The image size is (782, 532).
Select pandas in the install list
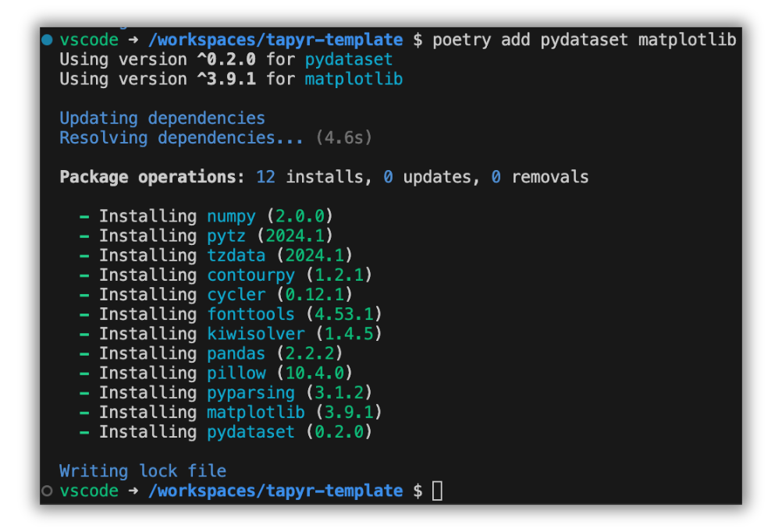point(236,353)
